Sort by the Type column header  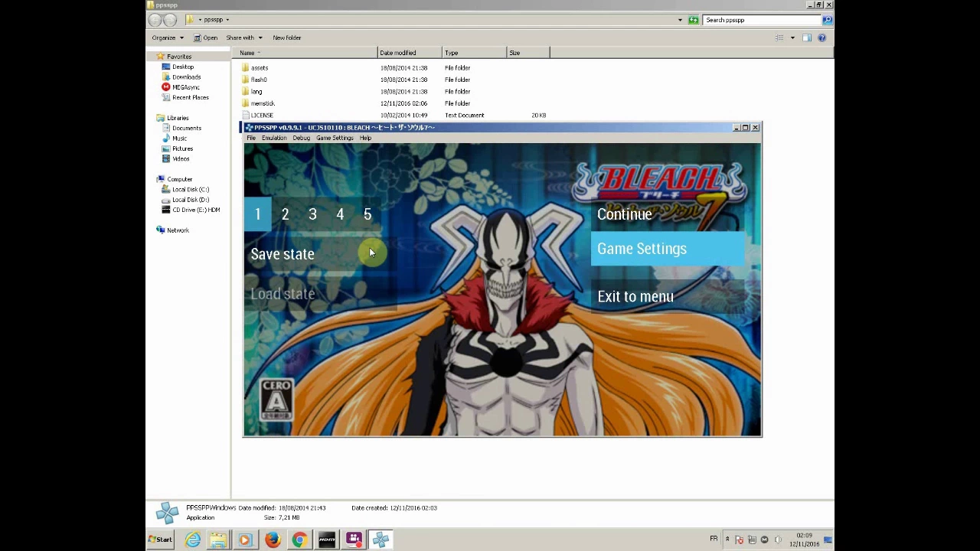[x=474, y=53]
